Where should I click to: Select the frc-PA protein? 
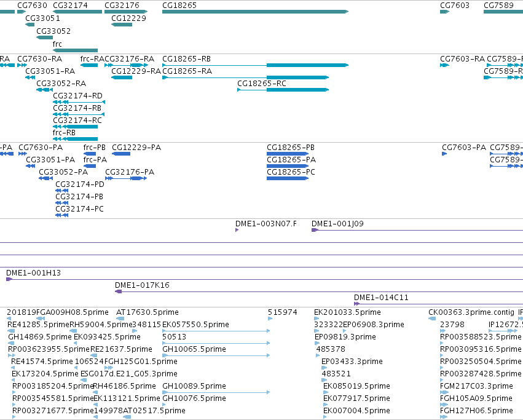[89, 166]
